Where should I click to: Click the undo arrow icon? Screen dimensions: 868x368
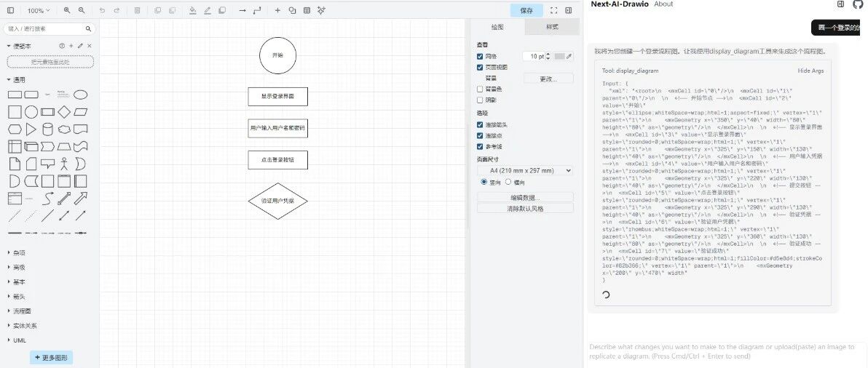(x=102, y=10)
